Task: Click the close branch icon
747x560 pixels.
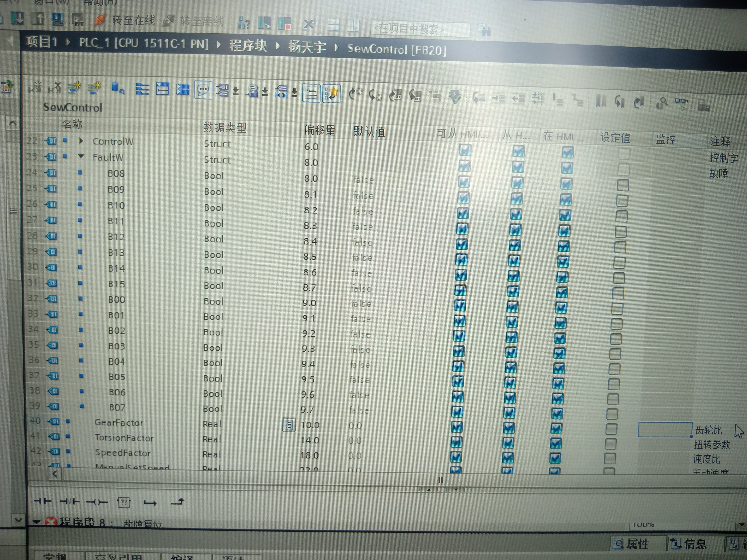Action: click(x=178, y=502)
